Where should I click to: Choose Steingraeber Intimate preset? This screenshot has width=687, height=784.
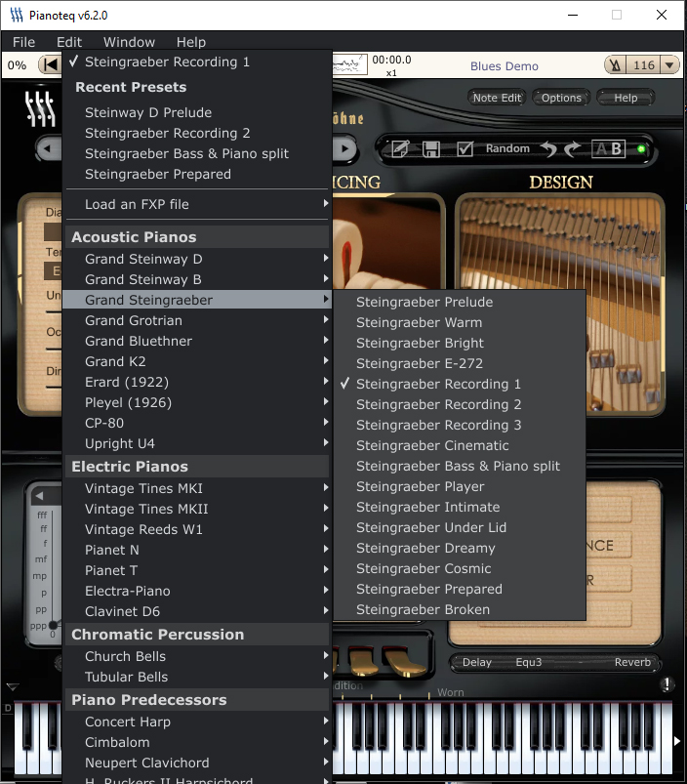pos(460,507)
